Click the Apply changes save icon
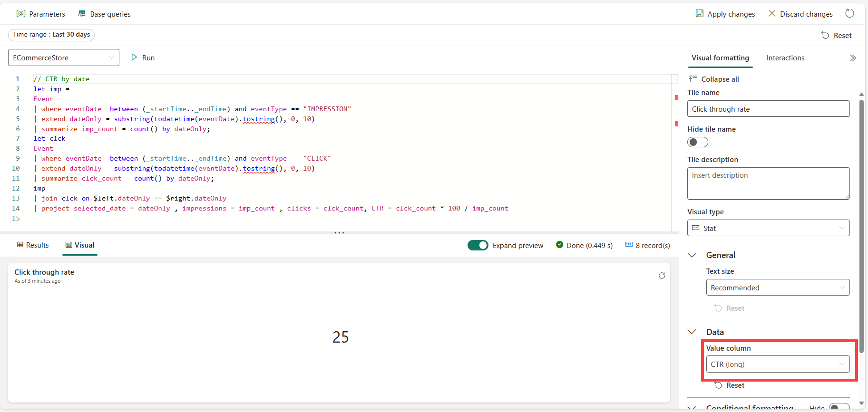 [700, 14]
